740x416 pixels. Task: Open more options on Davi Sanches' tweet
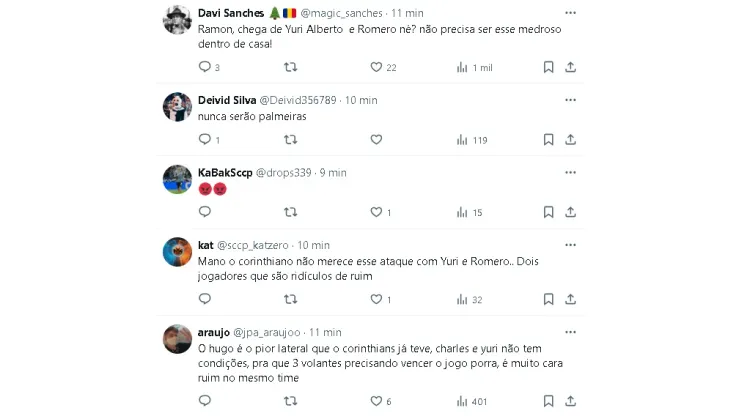pos(570,13)
